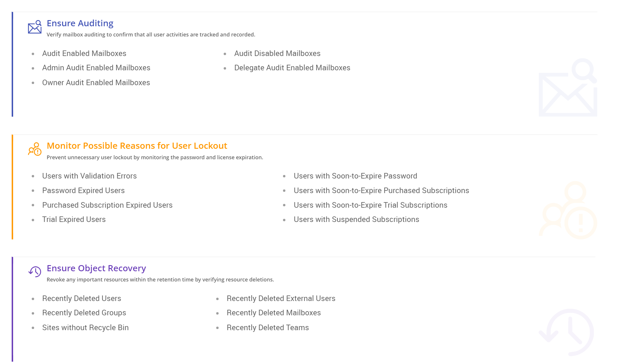Open Users with Validation Errors report
The height and width of the screenshot is (364, 627).
(x=89, y=176)
